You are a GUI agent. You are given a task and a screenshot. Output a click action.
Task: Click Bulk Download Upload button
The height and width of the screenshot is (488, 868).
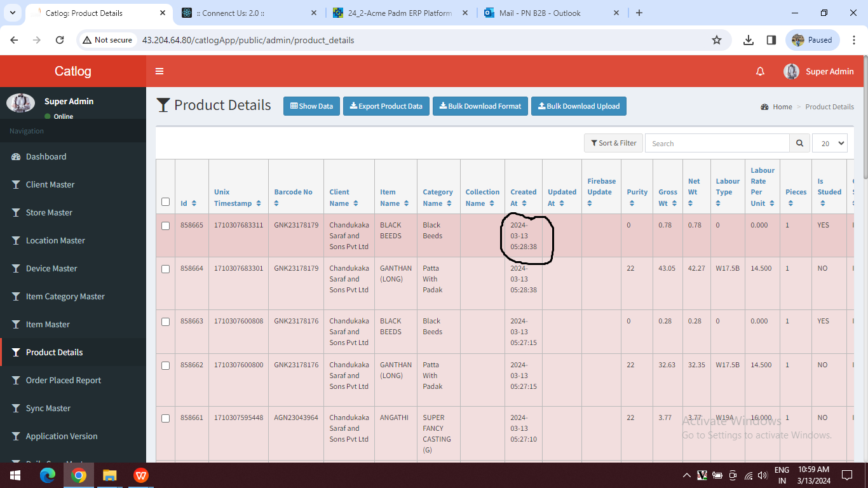pyautogui.click(x=579, y=106)
